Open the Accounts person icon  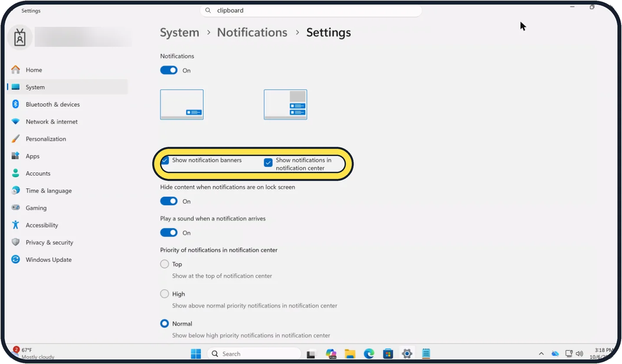click(16, 173)
